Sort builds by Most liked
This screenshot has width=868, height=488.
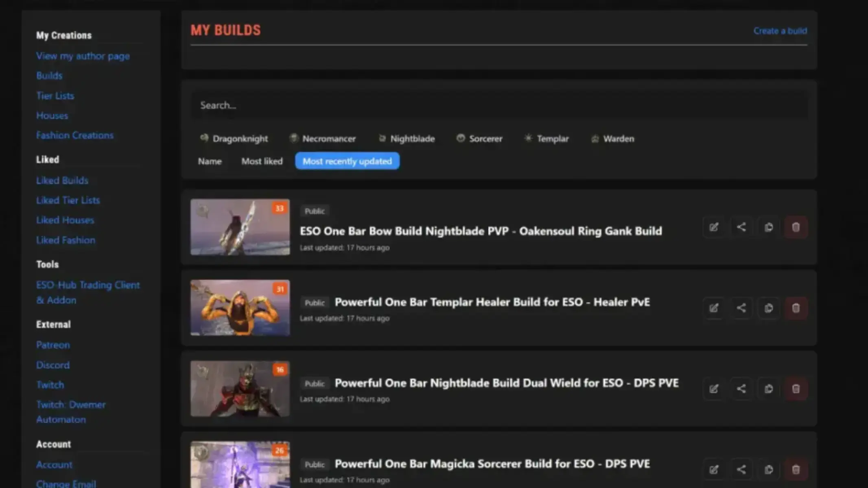coord(262,161)
